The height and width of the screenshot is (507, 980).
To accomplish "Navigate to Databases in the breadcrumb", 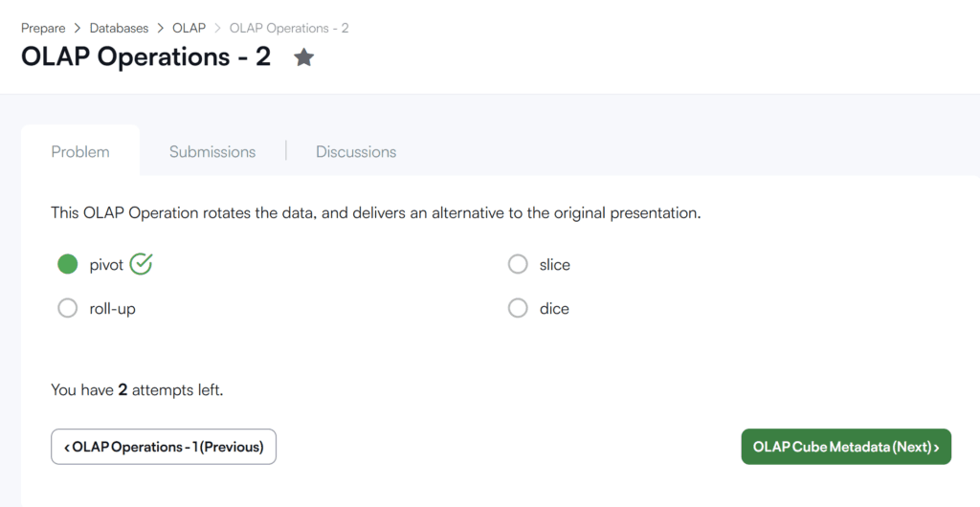I will pyautogui.click(x=119, y=28).
